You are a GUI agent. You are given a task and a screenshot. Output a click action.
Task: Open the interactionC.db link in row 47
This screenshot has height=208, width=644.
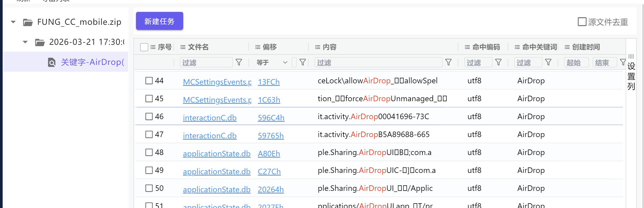(210, 136)
